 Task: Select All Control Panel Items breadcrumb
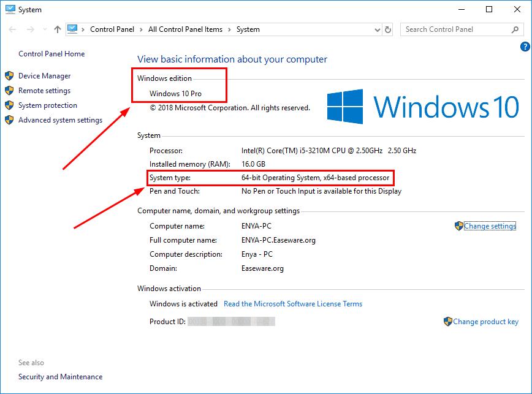tap(185, 29)
